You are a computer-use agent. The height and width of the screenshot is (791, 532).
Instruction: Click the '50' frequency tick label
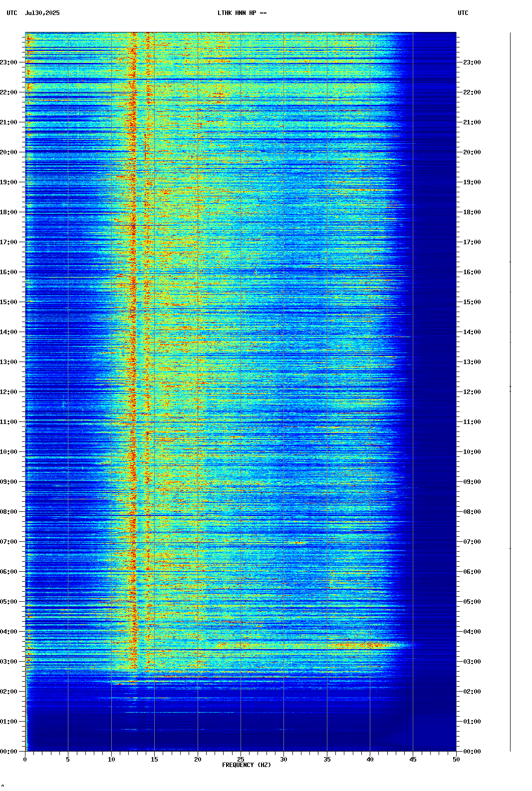[456, 760]
